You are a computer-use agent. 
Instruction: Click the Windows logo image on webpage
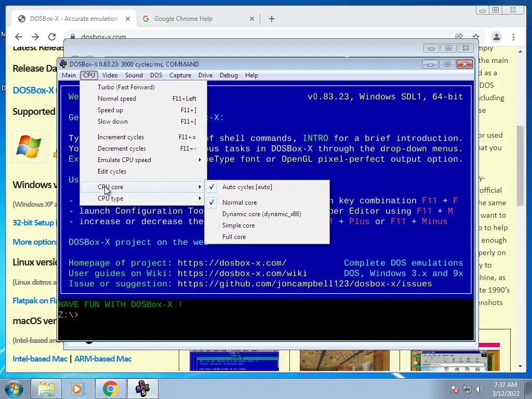pyautogui.click(x=29, y=147)
